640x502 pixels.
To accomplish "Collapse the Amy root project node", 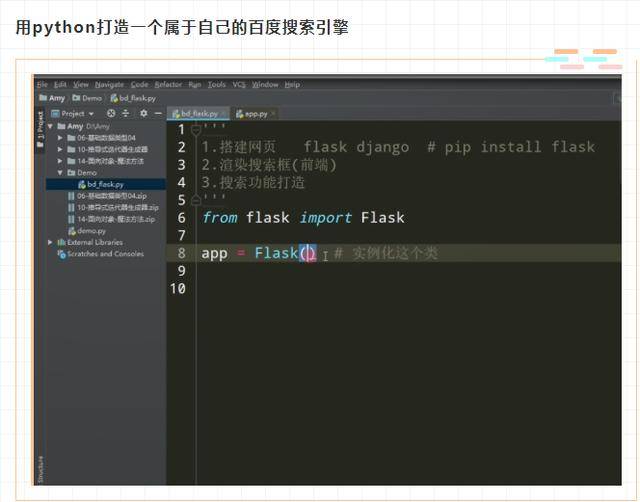I will click(x=50, y=127).
